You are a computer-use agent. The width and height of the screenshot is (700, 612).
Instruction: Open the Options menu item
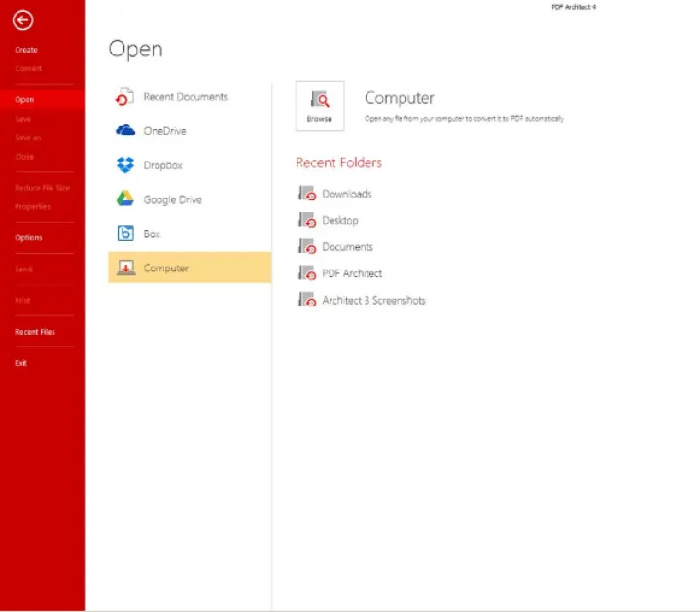[28, 238]
